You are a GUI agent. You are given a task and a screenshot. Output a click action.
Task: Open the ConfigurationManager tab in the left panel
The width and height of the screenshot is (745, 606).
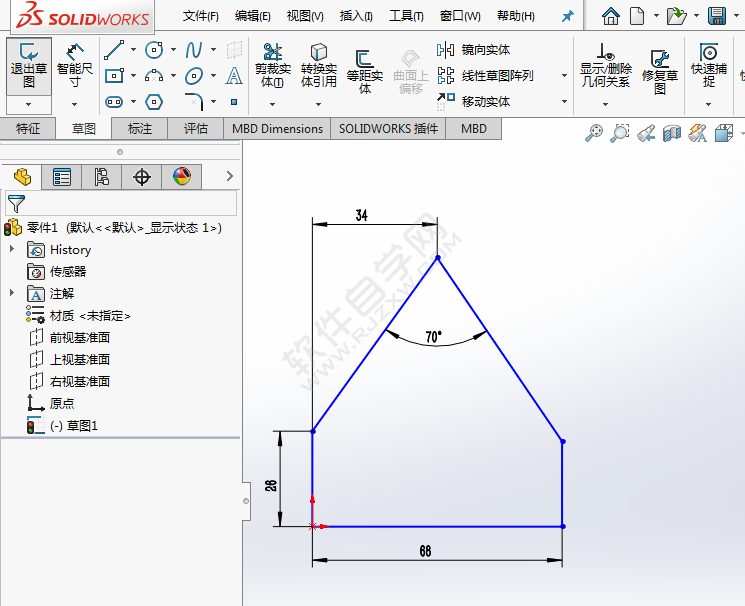102,177
